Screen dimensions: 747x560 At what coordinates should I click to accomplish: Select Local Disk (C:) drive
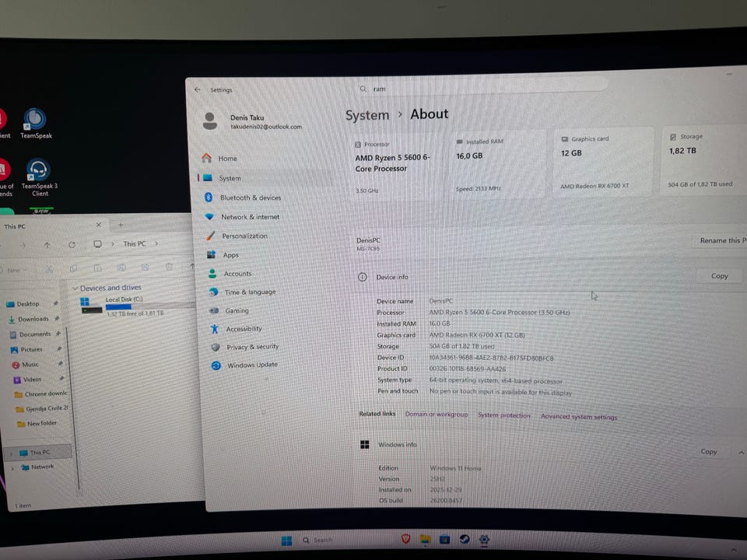(x=139, y=306)
